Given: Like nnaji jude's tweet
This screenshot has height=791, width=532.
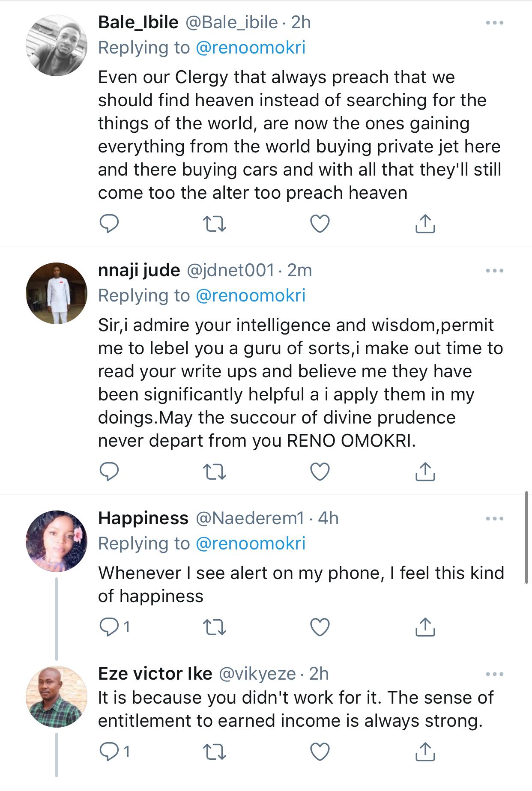Looking at the screenshot, I should (320, 472).
